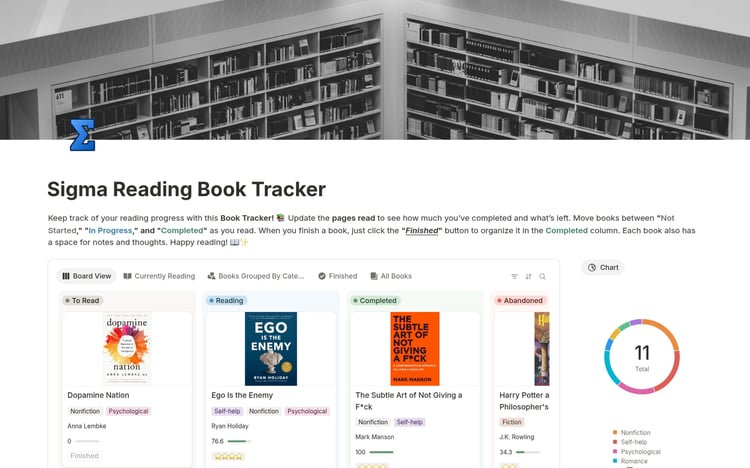
Task: Click the Completed status group label
Action: [374, 300]
